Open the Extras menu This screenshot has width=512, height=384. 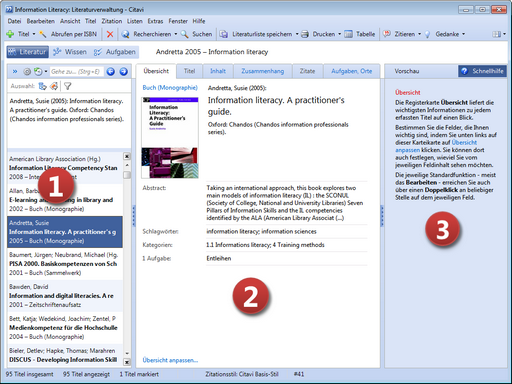pyautogui.click(x=155, y=21)
